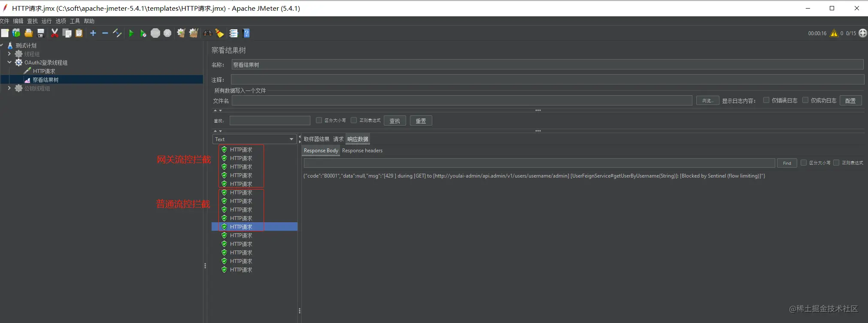Click the 浏览 browse button
Viewport: 868px width, 323px height.
tap(707, 100)
